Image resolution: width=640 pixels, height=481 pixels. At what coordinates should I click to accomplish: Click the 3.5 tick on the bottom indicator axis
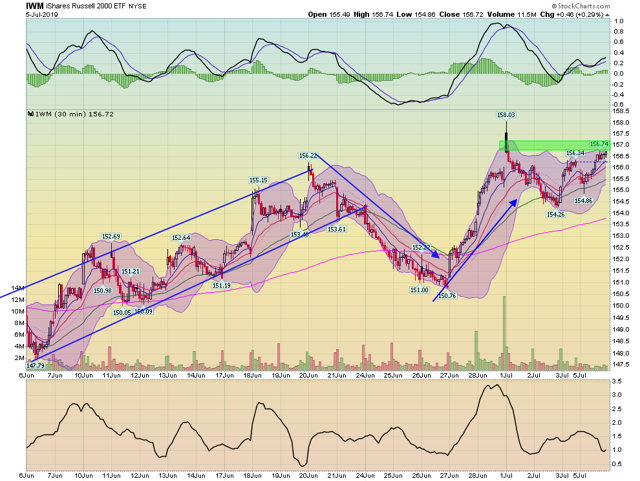pos(617,381)
